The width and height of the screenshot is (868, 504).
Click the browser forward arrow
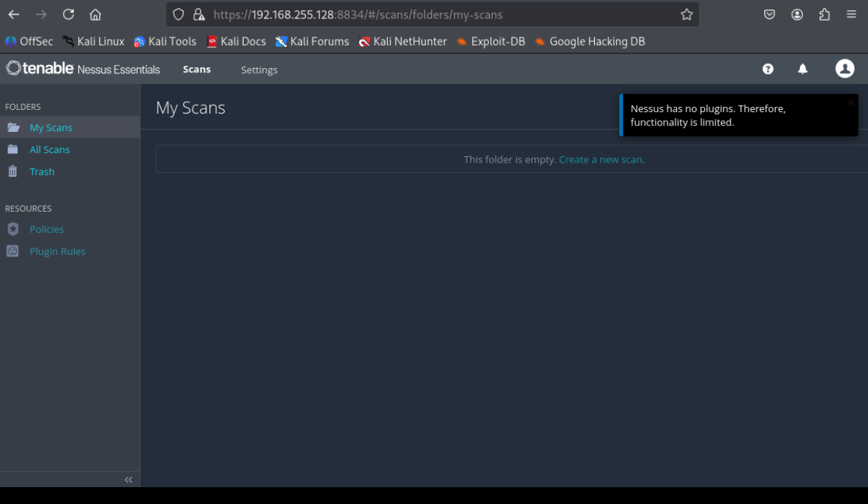click(41, 15)
